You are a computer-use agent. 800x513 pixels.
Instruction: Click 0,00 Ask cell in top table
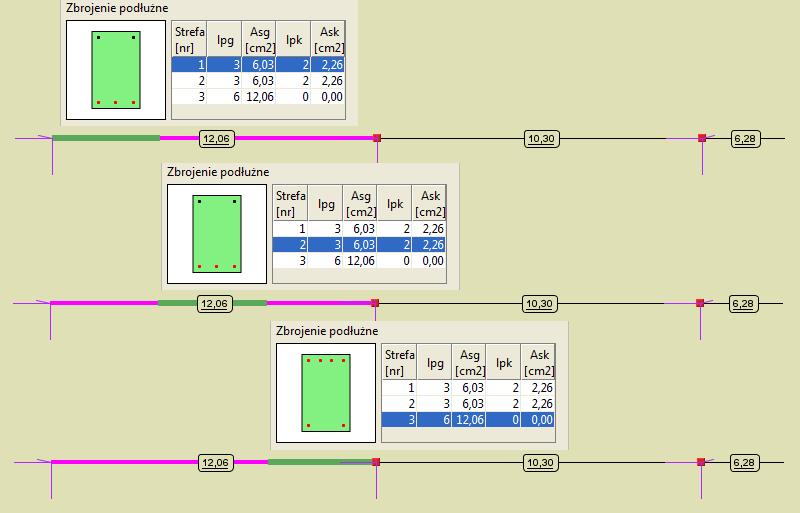pyautogui.click(x=328, y=96)
